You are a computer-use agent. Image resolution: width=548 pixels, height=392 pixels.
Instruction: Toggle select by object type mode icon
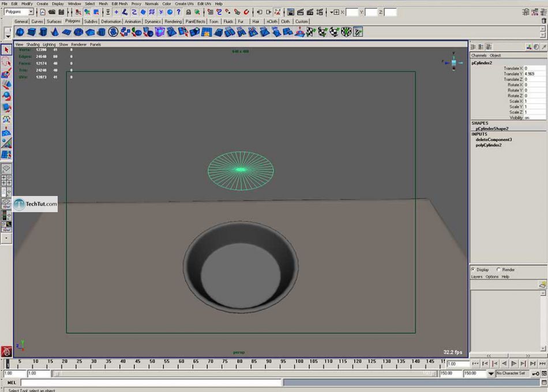tap(87, 12)
